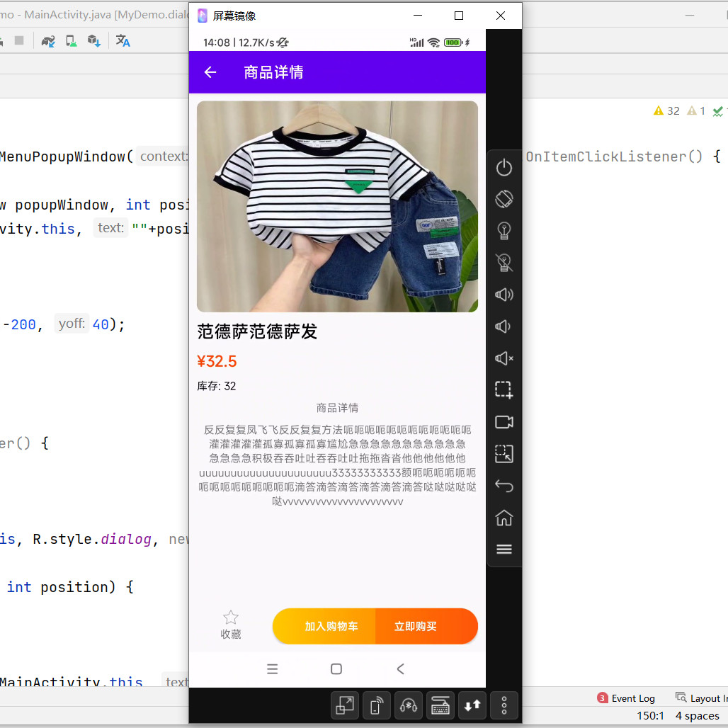Click the back arrow in mirror sidebar
Viewport: 728px width, 728px height.
click(x=504, y=486)
